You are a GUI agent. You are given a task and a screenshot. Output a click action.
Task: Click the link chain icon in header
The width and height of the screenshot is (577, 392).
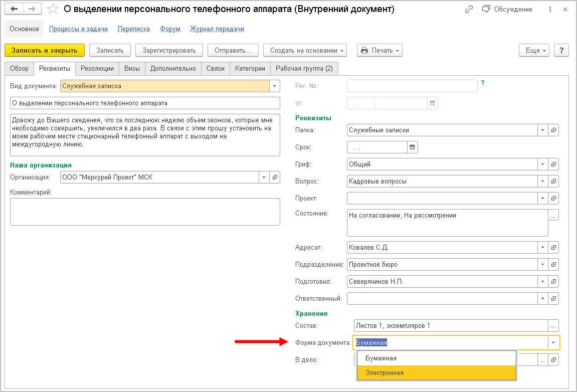pos(469,9)
